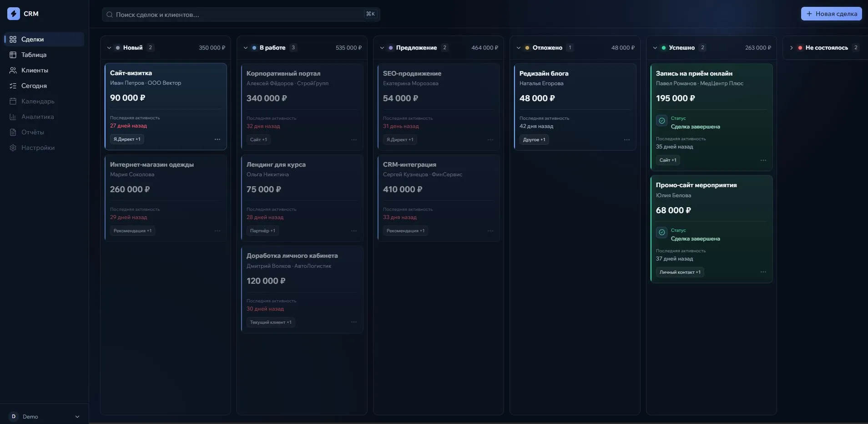Open Календарь in sidebar

pyautogui.click(x=44, y=101)
